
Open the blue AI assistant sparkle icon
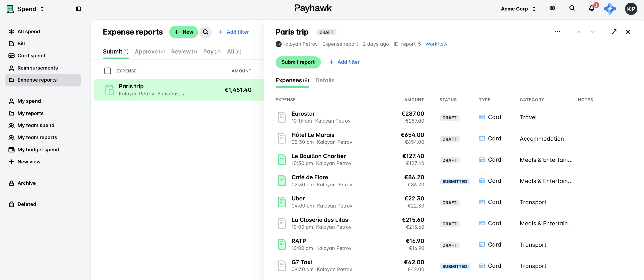pos(609,9)
